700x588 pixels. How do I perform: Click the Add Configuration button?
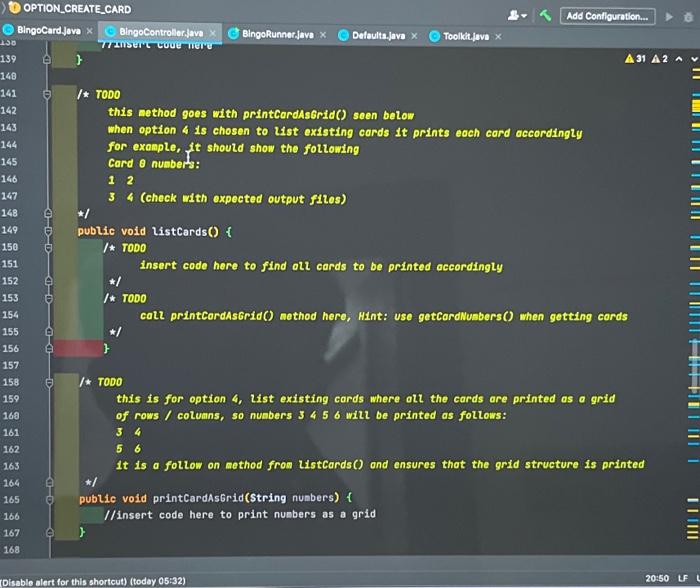(x=607, y=17)
